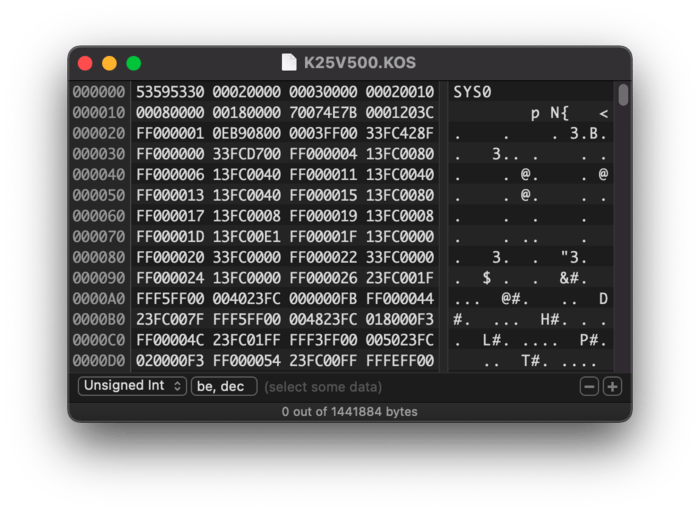Image resolution: width=700 pixels, height=512 pixels.
Task: Click the byte count status bar text
Action: click(x=349, y=411)
